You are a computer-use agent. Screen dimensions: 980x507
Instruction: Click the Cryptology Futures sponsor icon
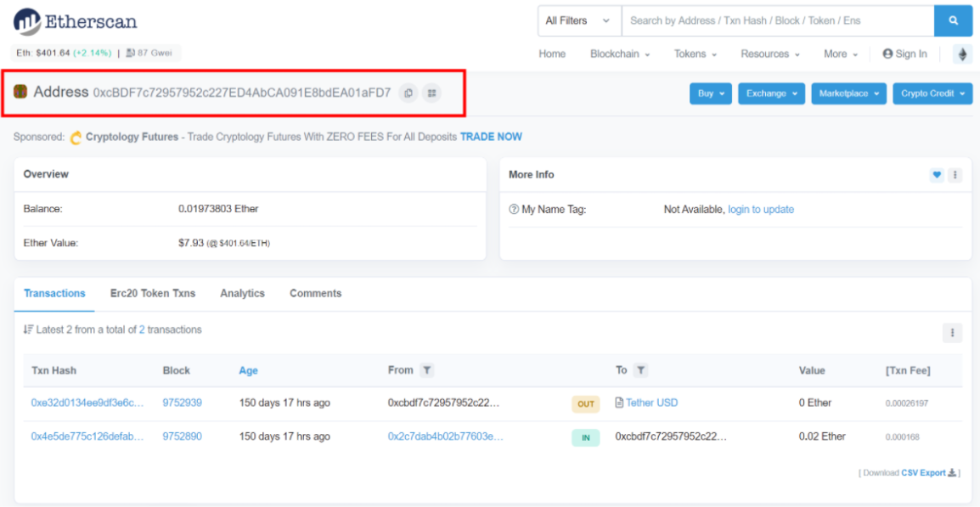click(x=76, y=137)
